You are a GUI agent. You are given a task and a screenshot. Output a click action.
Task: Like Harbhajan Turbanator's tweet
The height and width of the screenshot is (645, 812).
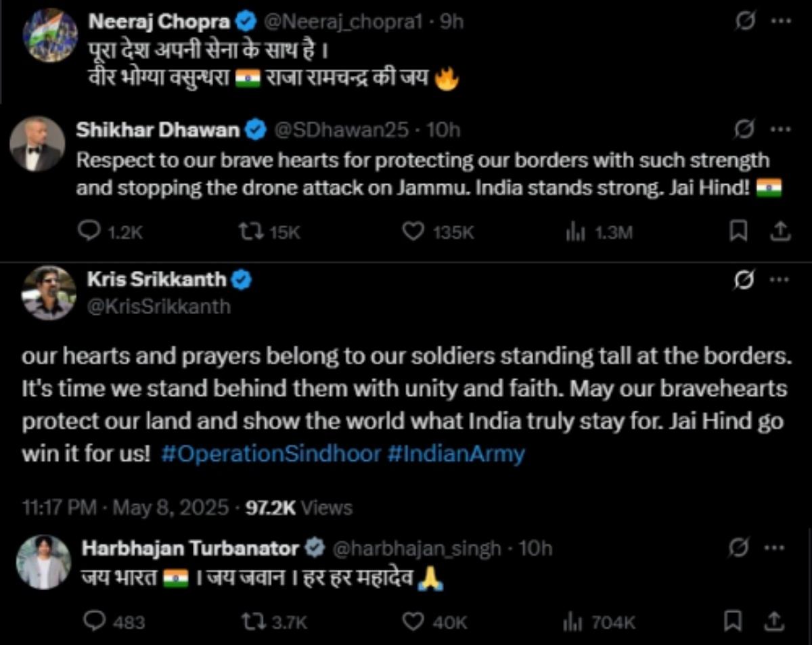(x=413, y=621)
